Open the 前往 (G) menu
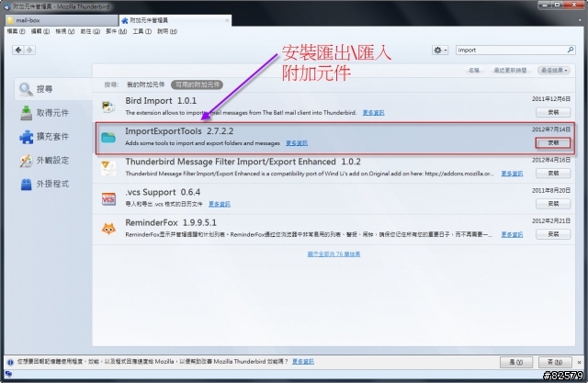The image size is (588, 383). [x=90, y=31]
